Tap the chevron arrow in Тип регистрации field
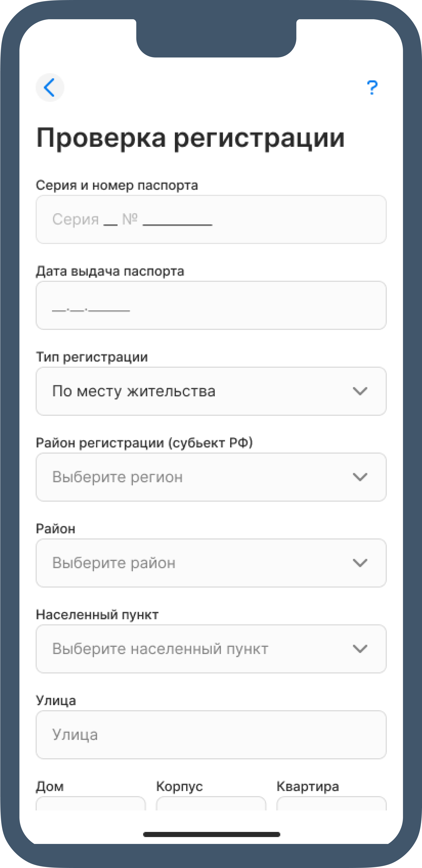The height and width of the screenshot is (868, 422). (x=360, y=391)
